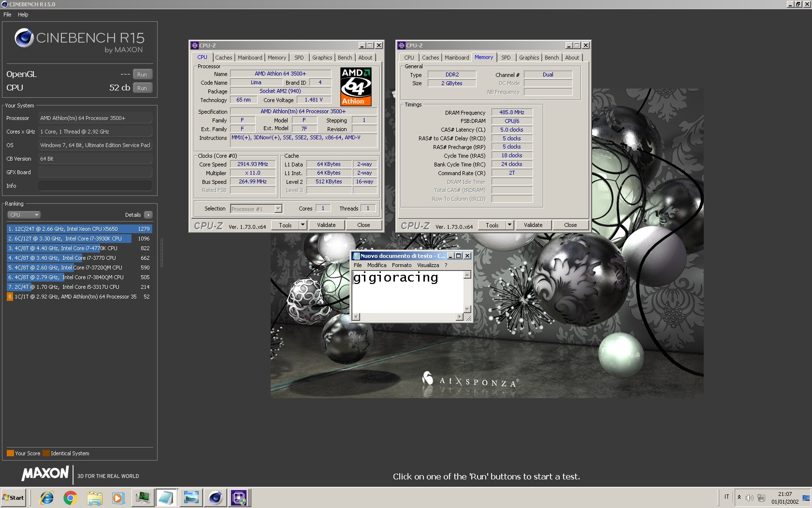Open the volume speaker tray icon

click(749, 498)
